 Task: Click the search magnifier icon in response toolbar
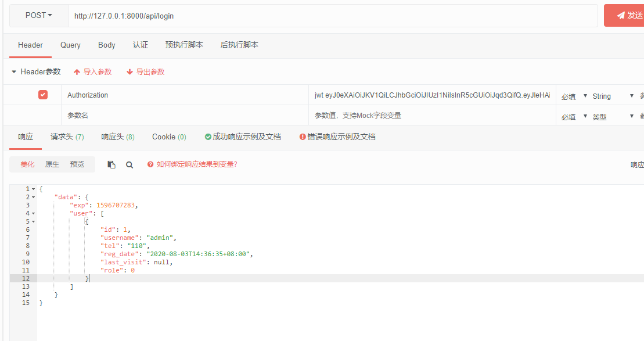coord(129,164)
